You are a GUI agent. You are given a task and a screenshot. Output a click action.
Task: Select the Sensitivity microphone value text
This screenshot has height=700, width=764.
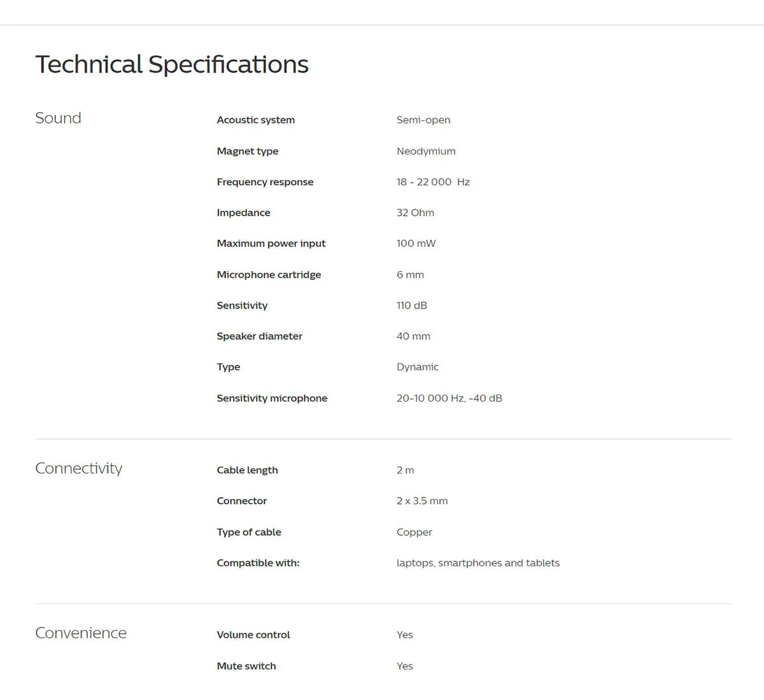pos(449,398)
